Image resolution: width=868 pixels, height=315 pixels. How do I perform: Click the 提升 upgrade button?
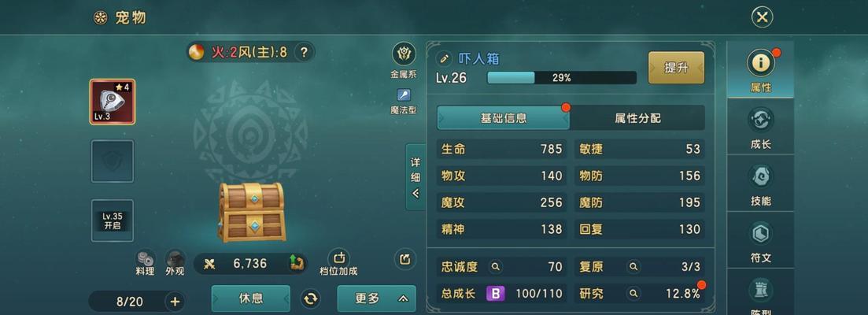pyautogui.click(x=677, y=68)
